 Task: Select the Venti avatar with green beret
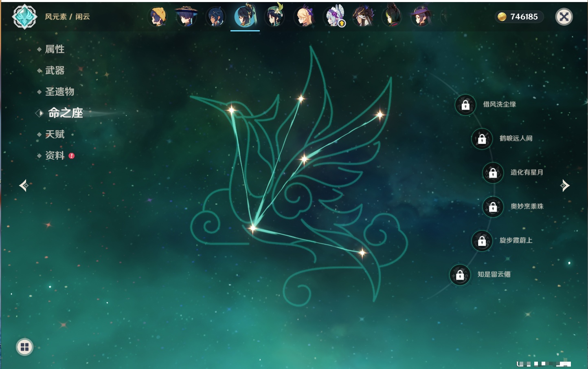pos(275,16)
